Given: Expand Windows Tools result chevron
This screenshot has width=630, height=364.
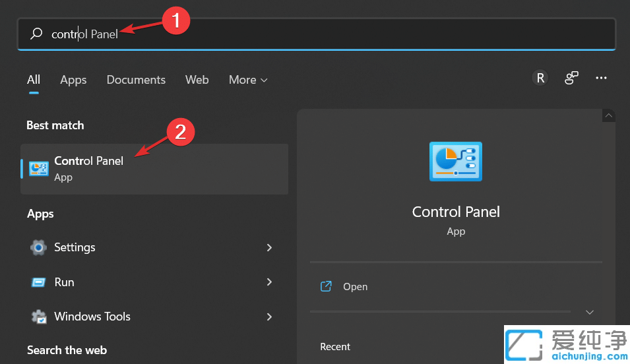Looking at the screenshot, I should tap(269, 317).
